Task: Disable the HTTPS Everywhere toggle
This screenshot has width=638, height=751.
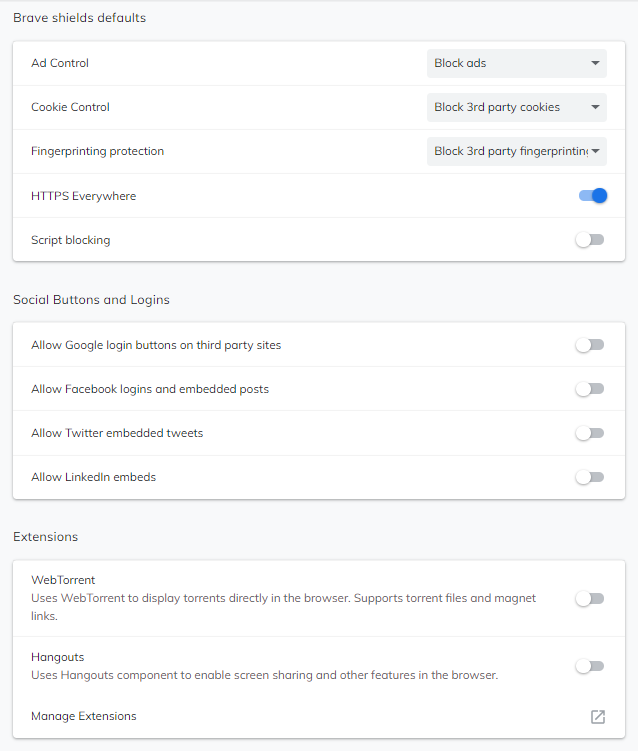Action: pos(592,196)
